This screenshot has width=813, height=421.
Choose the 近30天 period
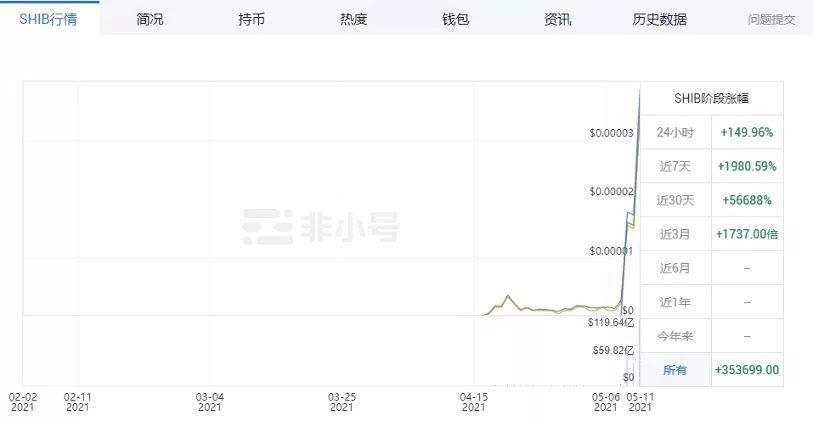675,200
